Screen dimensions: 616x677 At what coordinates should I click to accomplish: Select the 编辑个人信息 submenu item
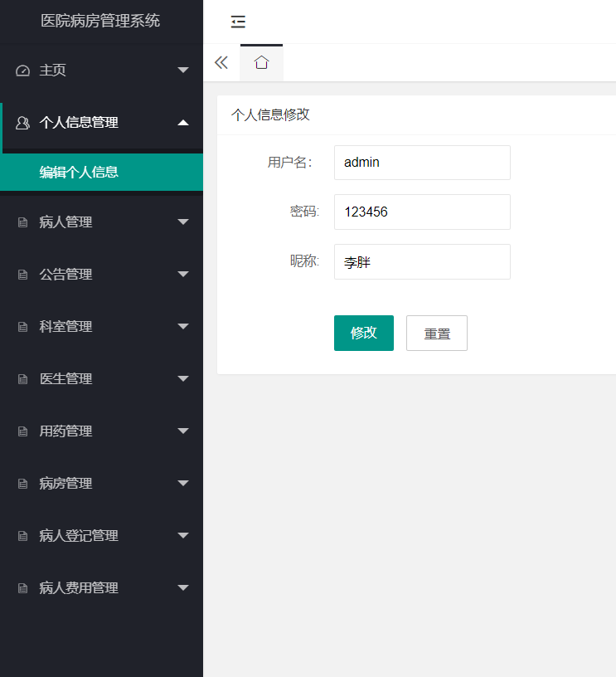[101, 173]
